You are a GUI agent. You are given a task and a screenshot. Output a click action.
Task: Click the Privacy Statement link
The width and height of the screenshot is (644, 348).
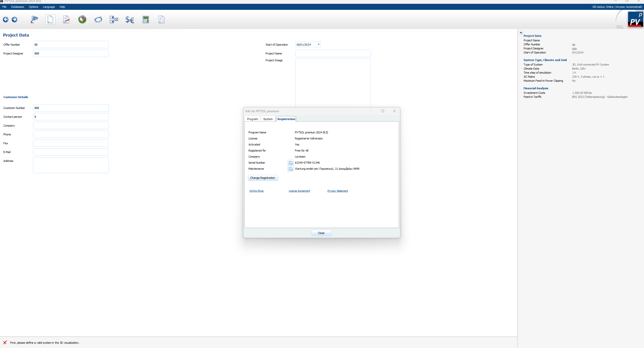[x=338, y=191]
